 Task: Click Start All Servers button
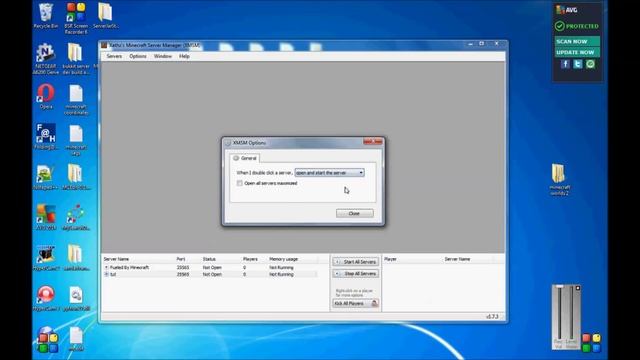tap(356, 262)
